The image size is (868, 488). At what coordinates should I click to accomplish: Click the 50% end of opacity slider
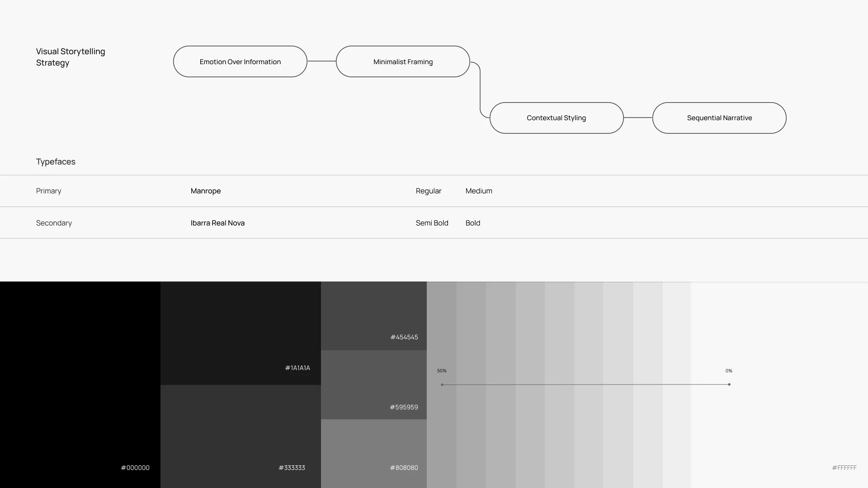[x=442, y=385]
